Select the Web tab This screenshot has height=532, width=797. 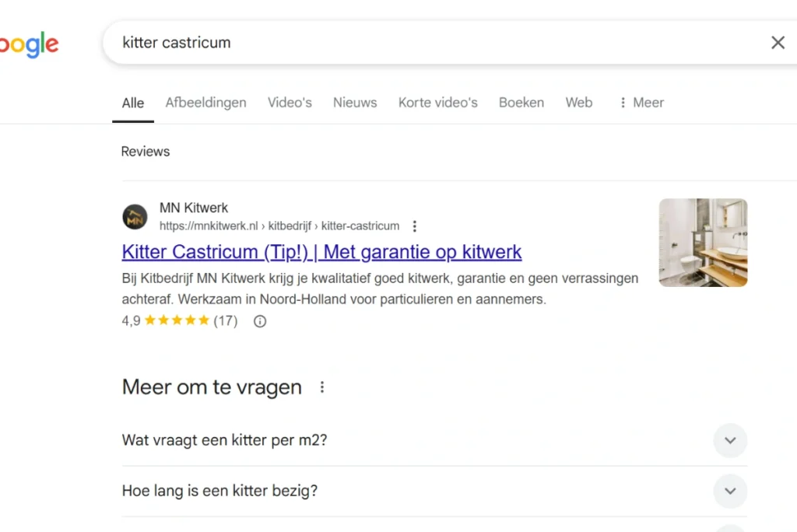coord(579,103)
